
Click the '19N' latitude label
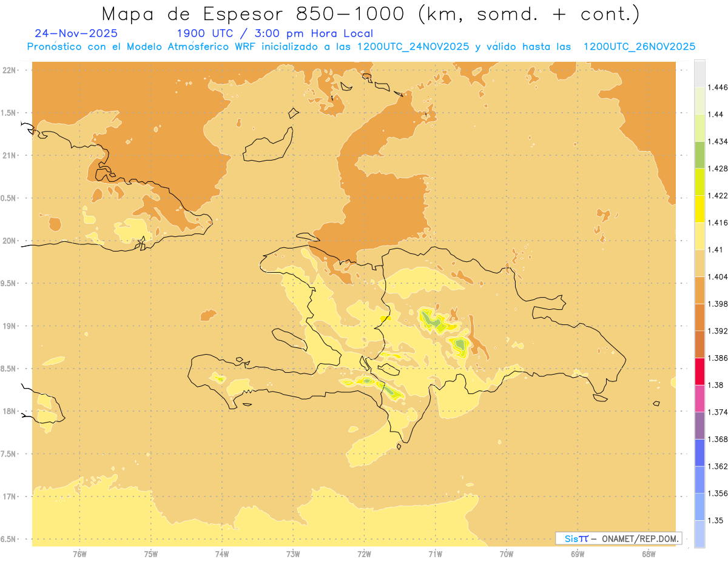(x=9, y=326)
